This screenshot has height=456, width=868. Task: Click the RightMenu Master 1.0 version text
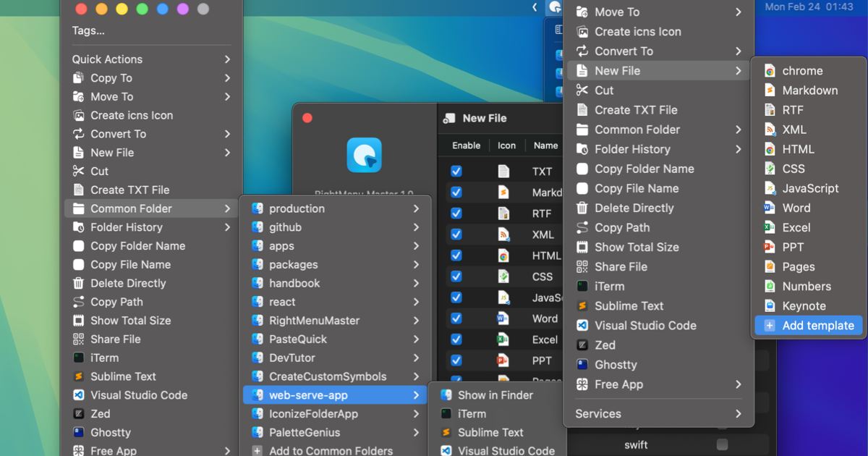tap(364, 194)
